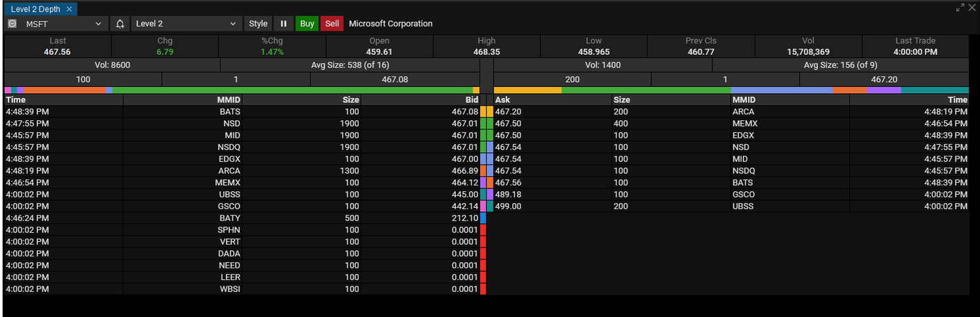Screen dimensions: 980x317
Task: Click the Prev Cls value 460.77
Action: tap(701, 52)
